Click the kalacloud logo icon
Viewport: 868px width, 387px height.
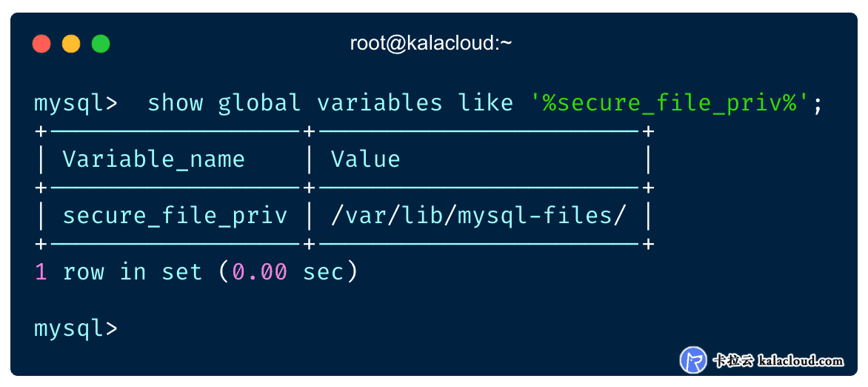tap(693, 360)
